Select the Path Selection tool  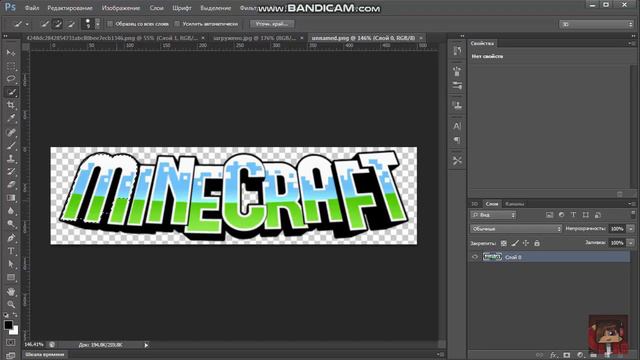point(11,264)
